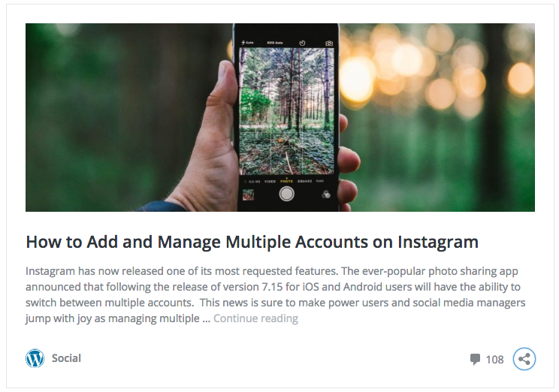The height and width of the screenshot is (392, 559).
Task: Click the timer icon in the phone camera
Action: point(302,43)
